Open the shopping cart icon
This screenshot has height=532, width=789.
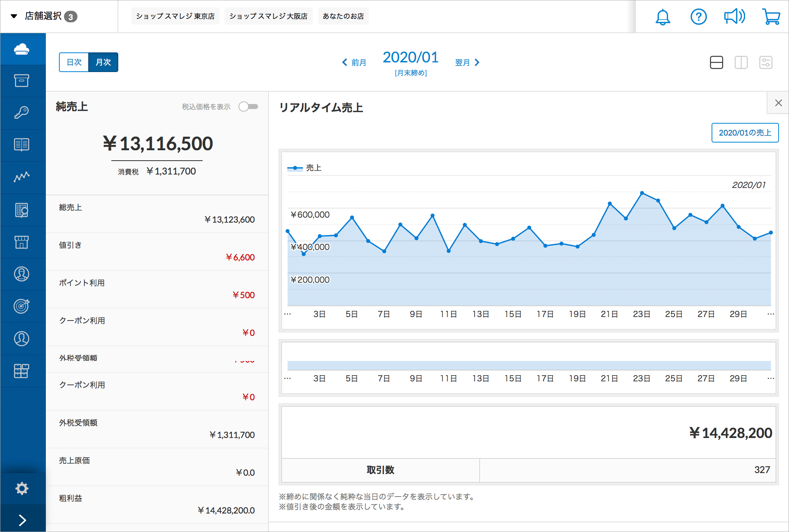click(771, 17)
